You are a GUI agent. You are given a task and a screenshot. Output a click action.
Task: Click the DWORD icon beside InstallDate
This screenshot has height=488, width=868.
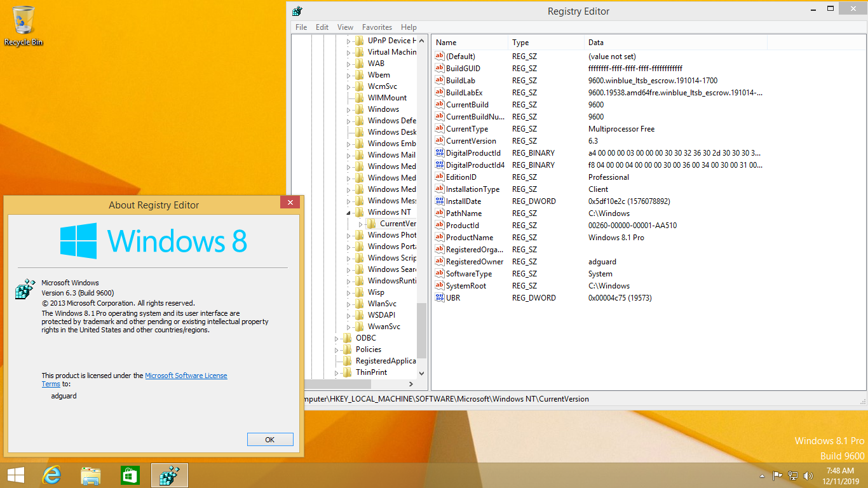coord(439,201)
